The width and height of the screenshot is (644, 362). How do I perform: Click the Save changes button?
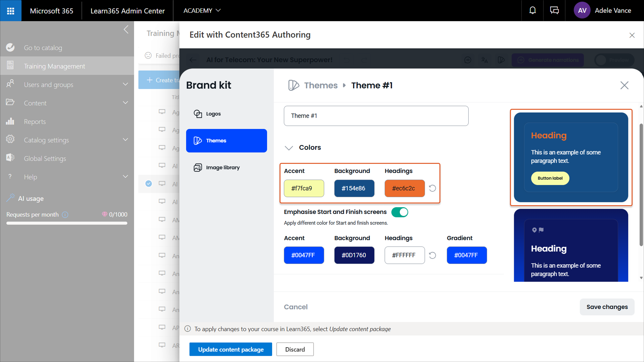[x=607, y=307]
